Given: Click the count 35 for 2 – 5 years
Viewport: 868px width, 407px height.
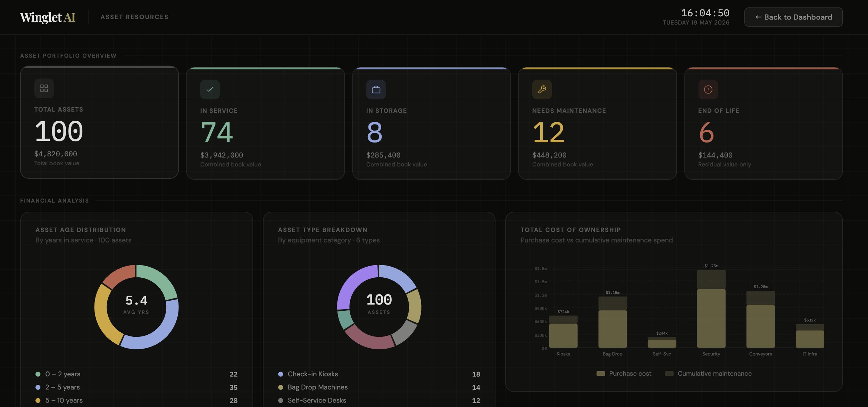Looking at the screenshot, I should tap(233, 388).
